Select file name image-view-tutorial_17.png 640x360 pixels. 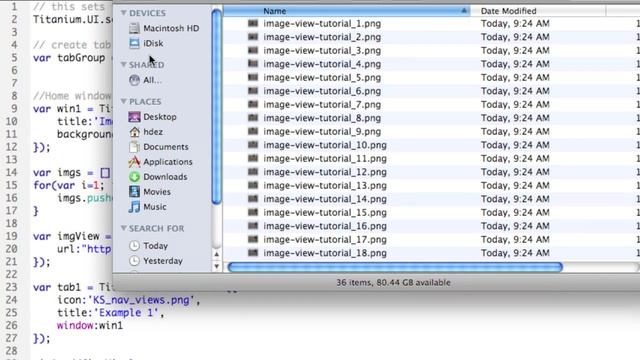pos(325,240)
